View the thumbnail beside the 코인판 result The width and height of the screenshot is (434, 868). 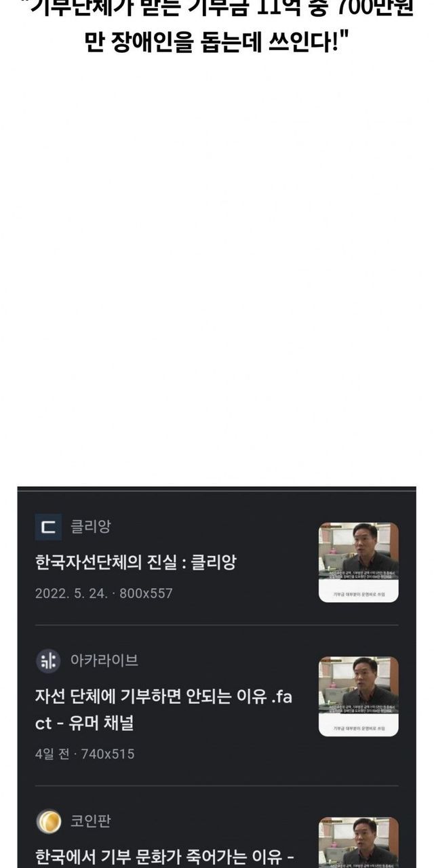[359, 842]
